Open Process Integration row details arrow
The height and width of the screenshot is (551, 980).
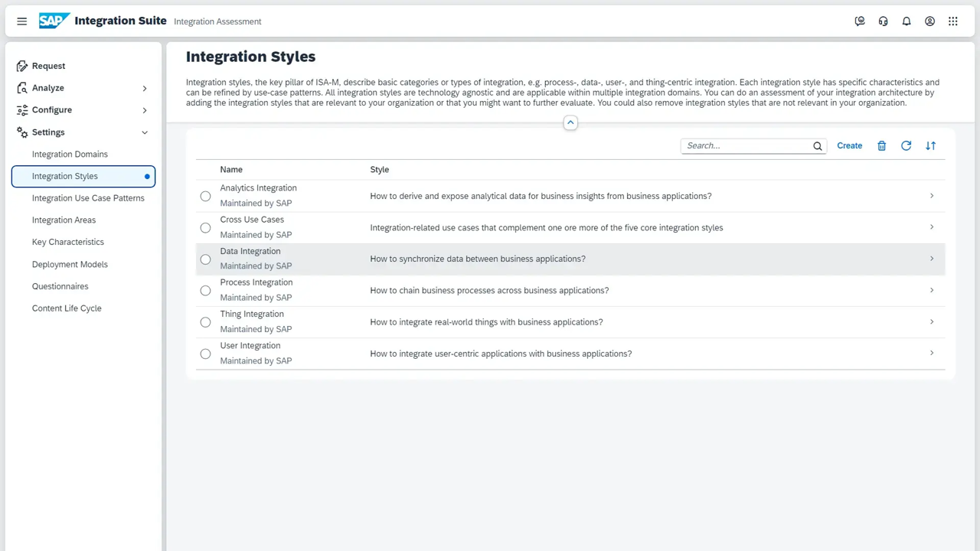pyautogui.click(x=931, y=290)
